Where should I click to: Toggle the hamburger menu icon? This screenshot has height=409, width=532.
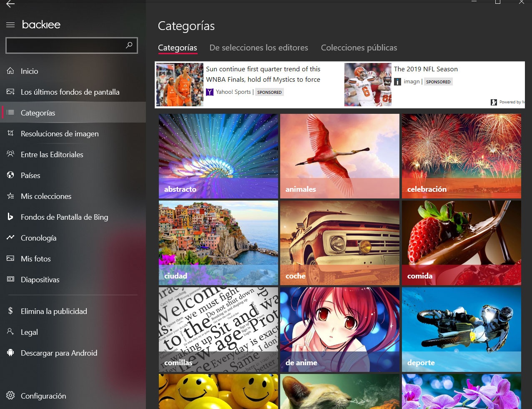pyautogui.click(x=10, y=25)
